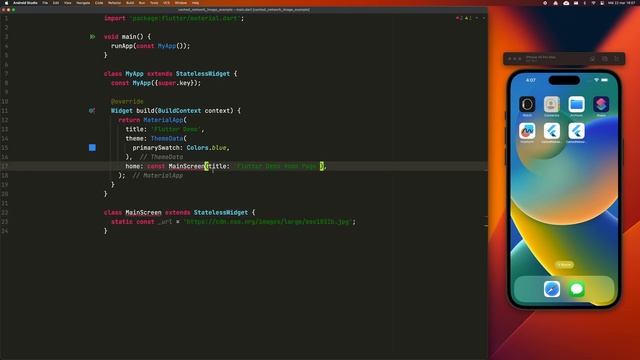Open the Contacts app on the simulator
Image resolution: width=640 pixels, height=360 pixels.
pyautogui.click(x=551, y=104)
